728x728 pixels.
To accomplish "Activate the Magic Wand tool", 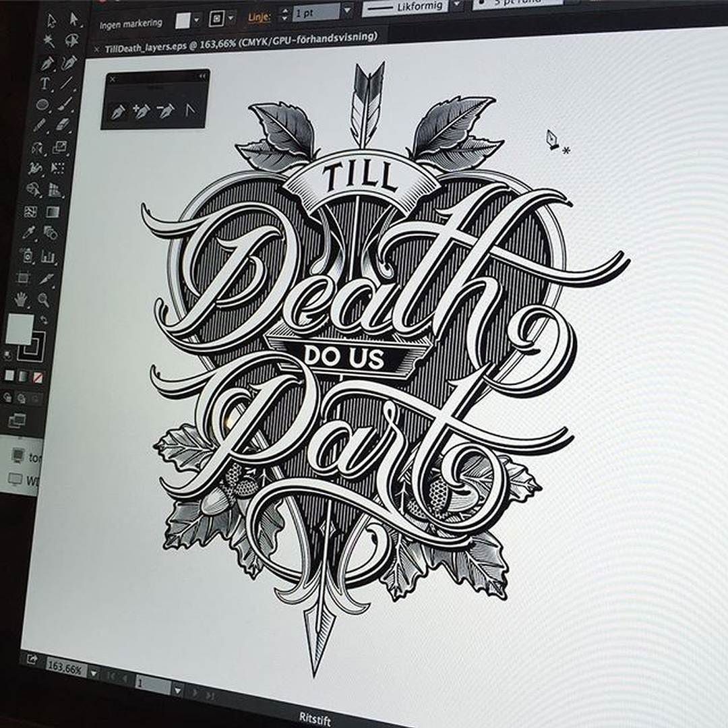I will [x=49, y=41].
